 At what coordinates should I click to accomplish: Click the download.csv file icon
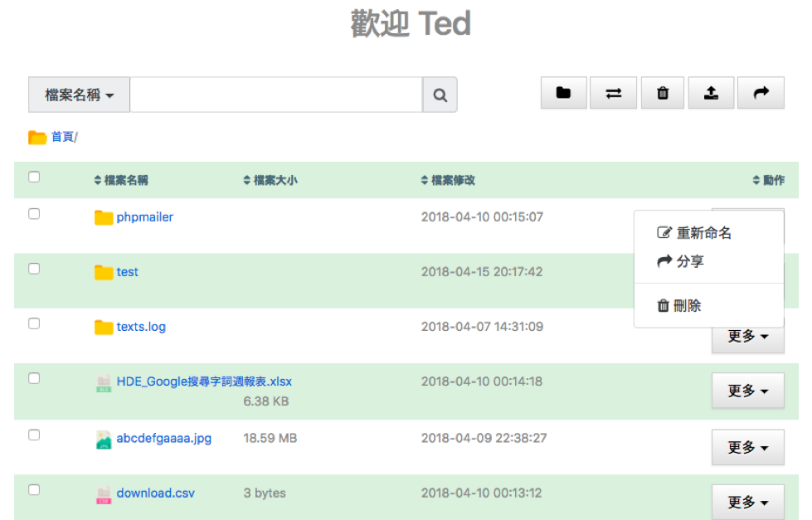[104, 494]
